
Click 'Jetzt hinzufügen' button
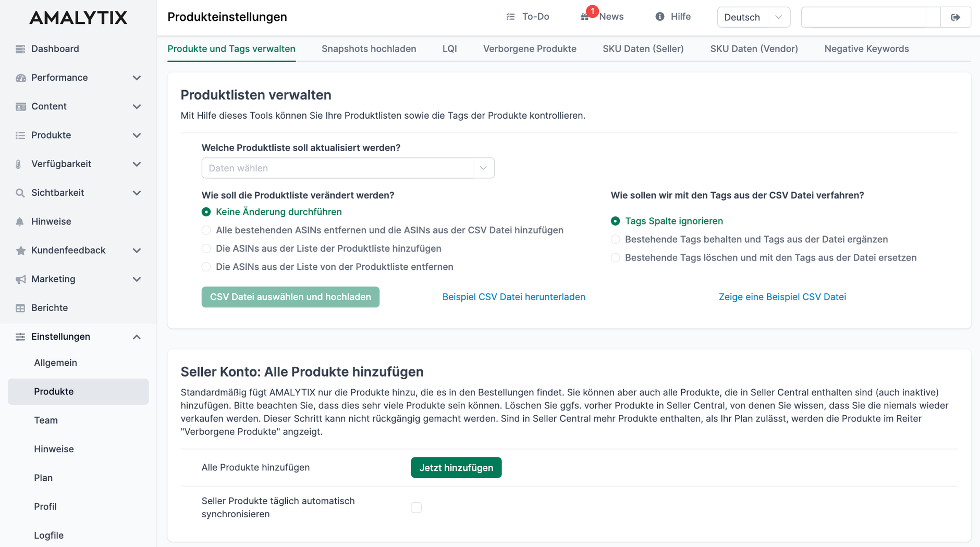pyautogui.click(x=456, y=468)
